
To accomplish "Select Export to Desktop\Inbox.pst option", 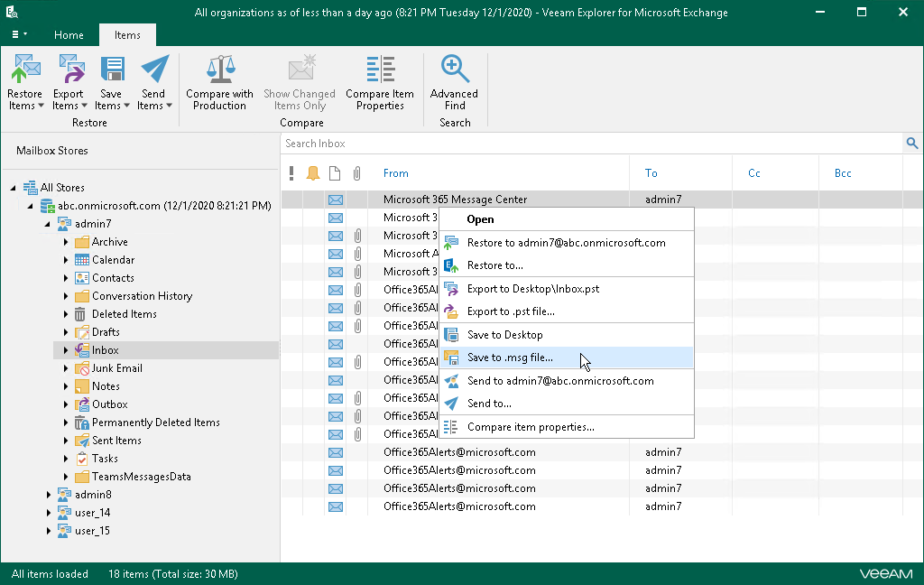I will (x=532, y=289).
